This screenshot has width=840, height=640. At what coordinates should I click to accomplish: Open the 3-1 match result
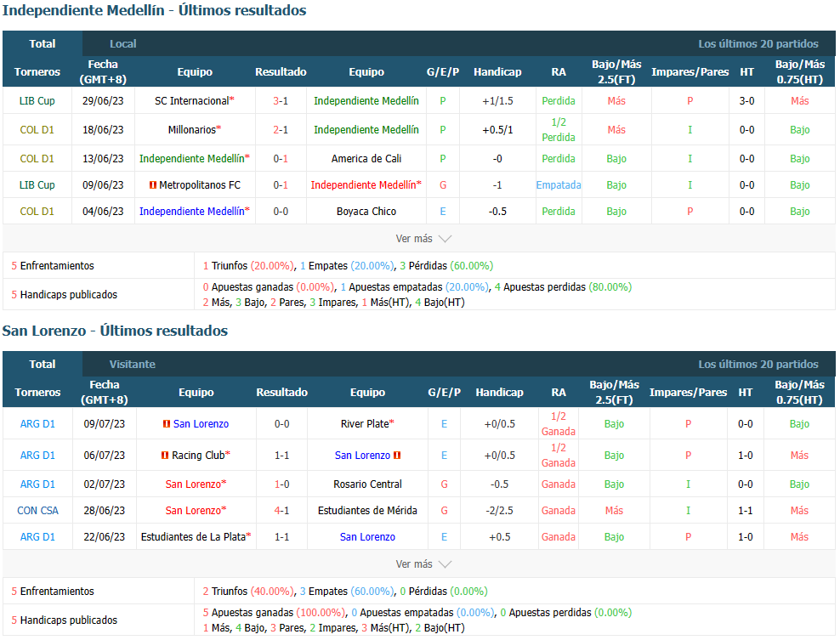point(281,101)
